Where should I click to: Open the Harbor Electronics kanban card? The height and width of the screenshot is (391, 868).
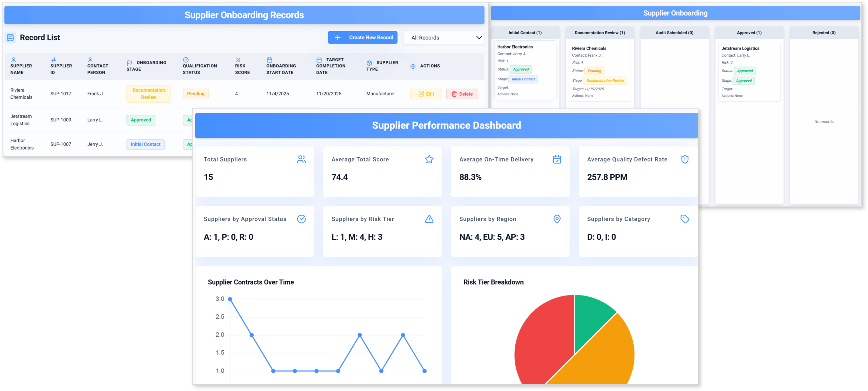click(x=525, y=70)
